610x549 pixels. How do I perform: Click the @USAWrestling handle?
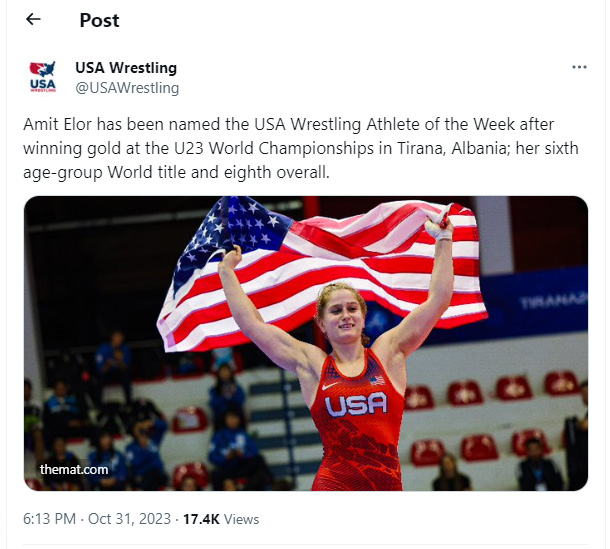[x=127, y=88]
